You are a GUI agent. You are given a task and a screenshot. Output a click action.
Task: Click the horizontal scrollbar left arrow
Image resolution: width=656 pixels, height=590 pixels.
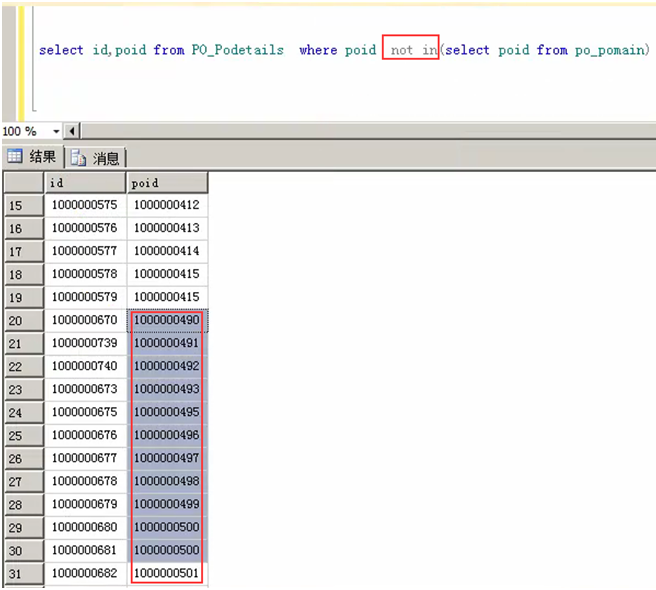[x=72, y=131]
